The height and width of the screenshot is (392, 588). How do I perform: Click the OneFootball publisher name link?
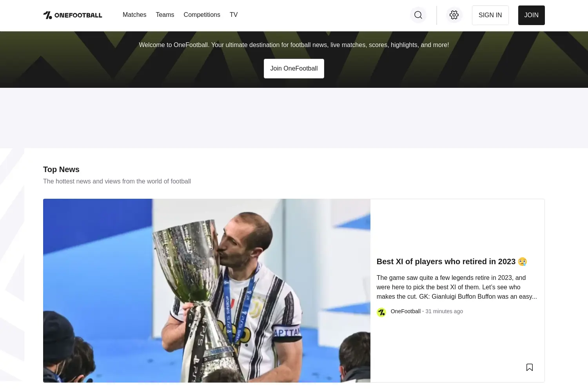[x=406, y=311]
